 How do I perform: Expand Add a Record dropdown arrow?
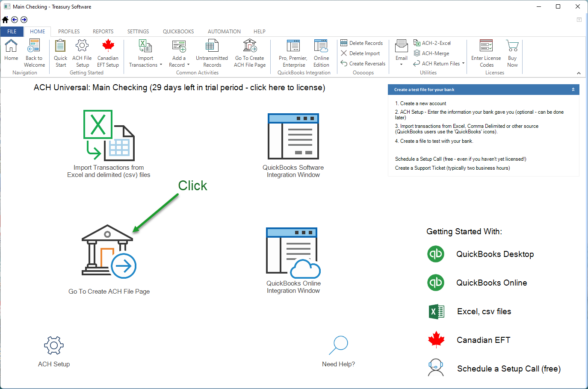click(188, 65)
